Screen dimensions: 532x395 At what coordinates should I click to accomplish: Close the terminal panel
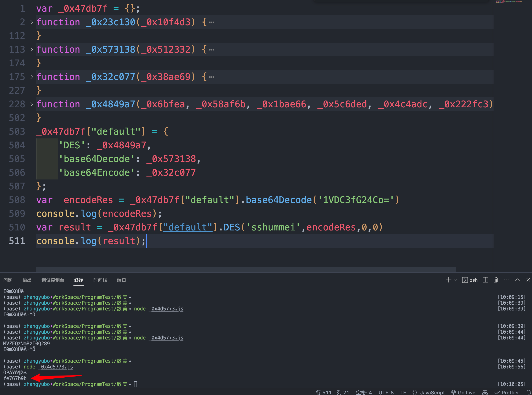coord(528,280)
